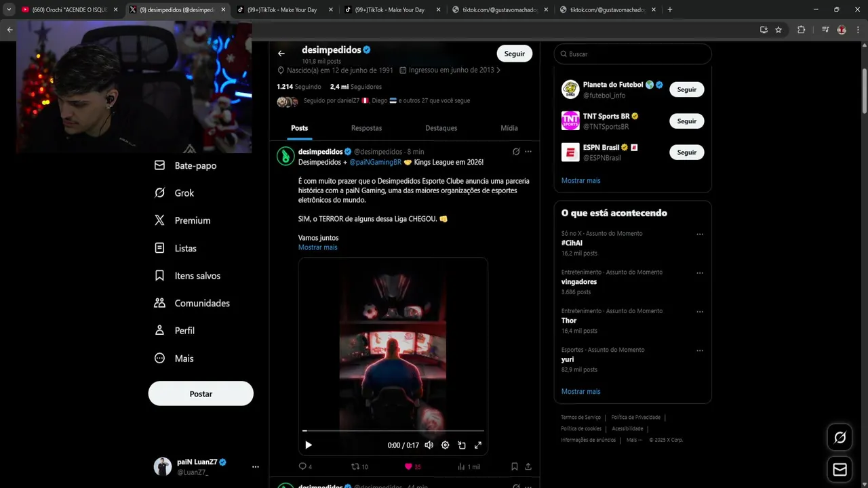Select the Posts tab

[300, 128]
